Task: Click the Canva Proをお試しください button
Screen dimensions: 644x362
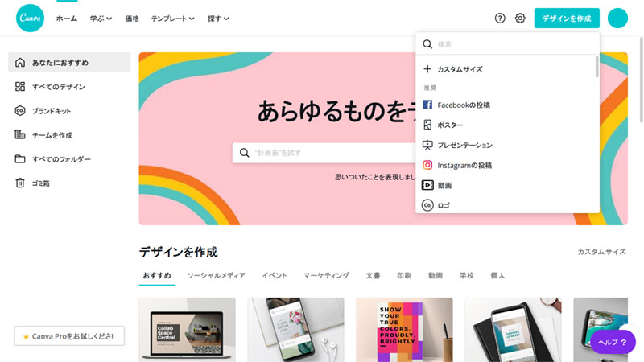Action: point(69,336)
